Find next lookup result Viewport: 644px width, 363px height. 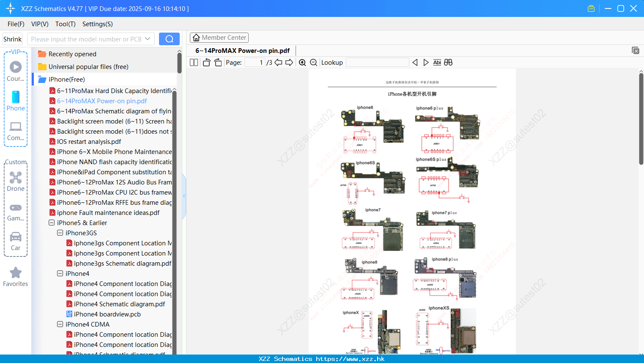(426, 62)
